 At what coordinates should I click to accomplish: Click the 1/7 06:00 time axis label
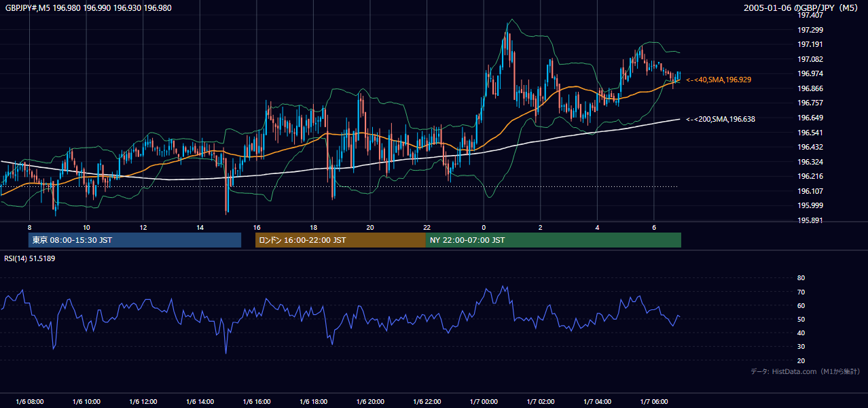(653, 402)
